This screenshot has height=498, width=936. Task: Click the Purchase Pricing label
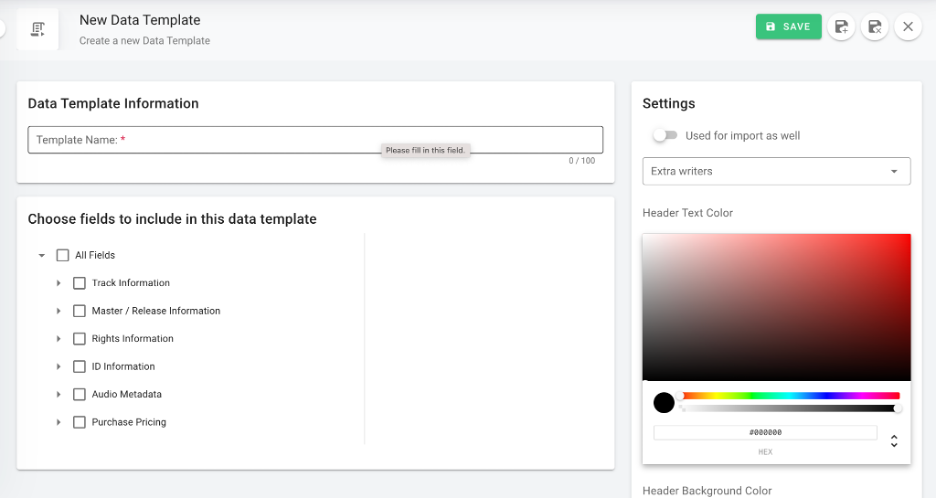point(129,422)
